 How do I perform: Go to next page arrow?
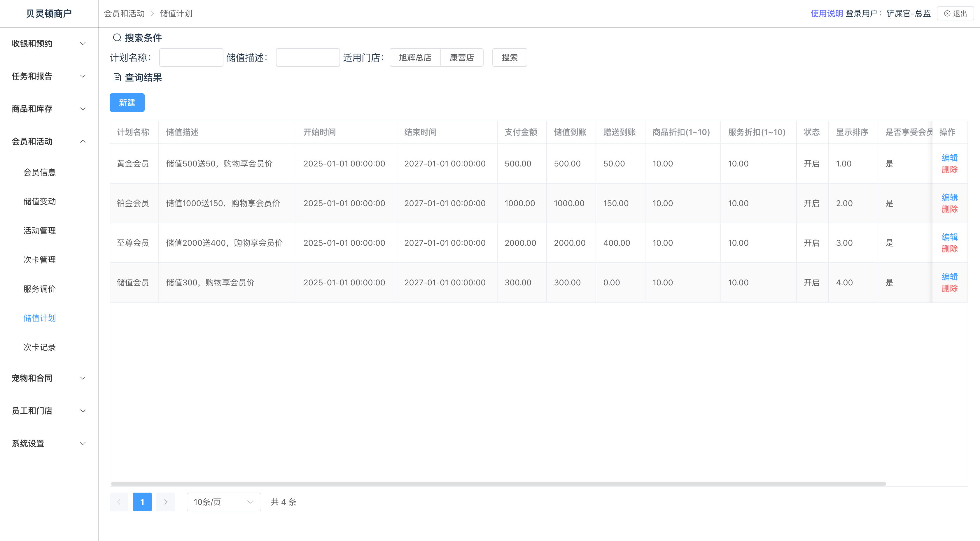point(165,502)
